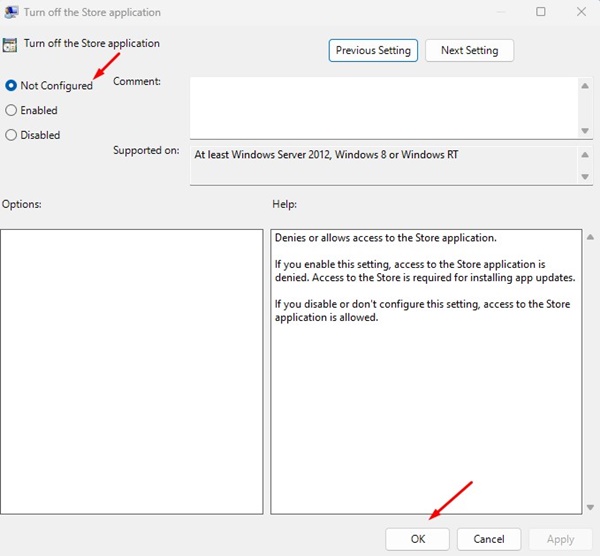
Task: Click the title bar window icon
Action: pos(11,12)
